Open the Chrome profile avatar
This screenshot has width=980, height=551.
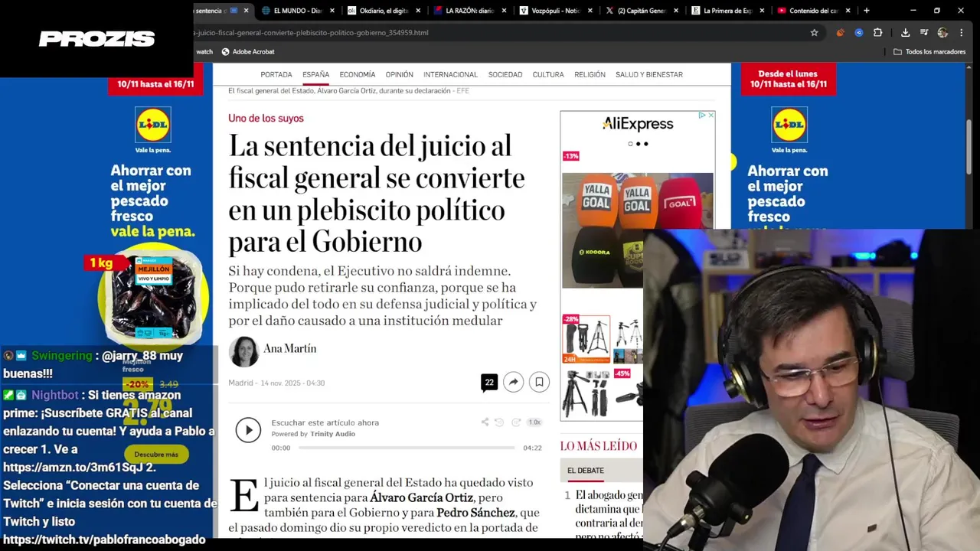tap(942, 33)
